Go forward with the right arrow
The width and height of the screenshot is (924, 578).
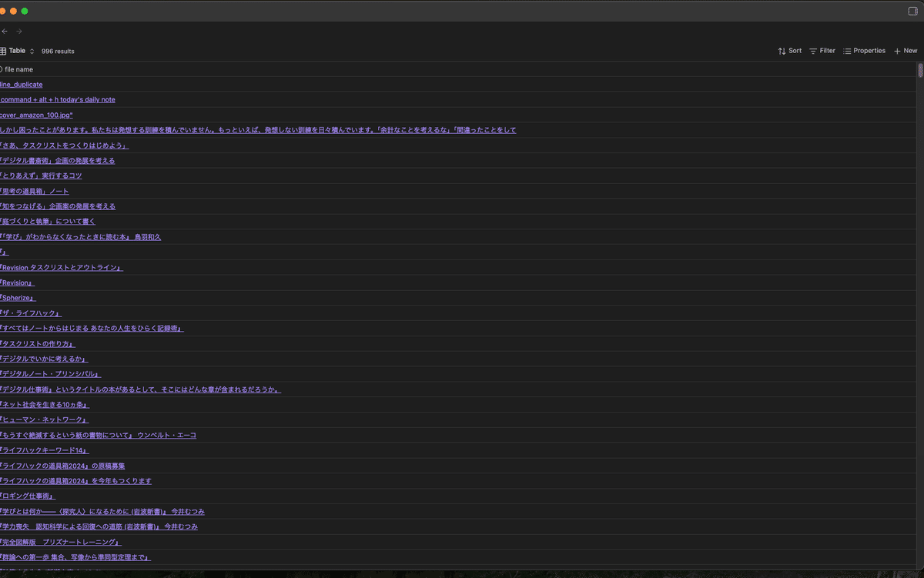pos(19,32)
